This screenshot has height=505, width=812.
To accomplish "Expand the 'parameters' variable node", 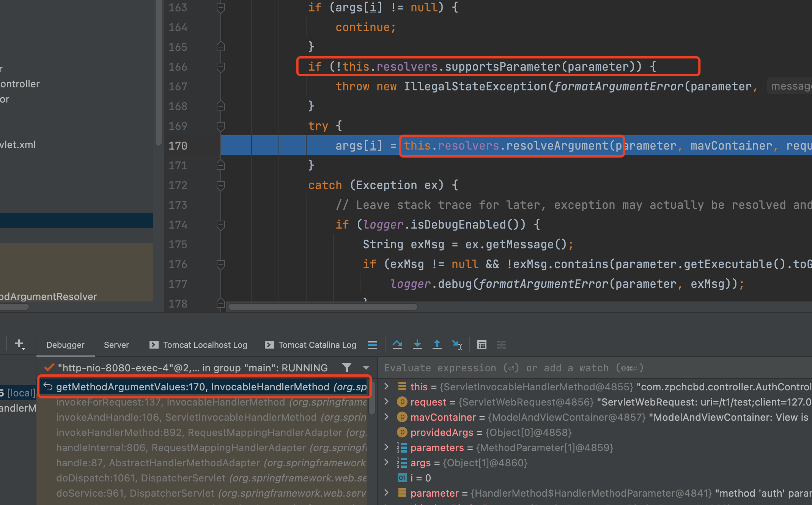I will click(x=386, y=447).
